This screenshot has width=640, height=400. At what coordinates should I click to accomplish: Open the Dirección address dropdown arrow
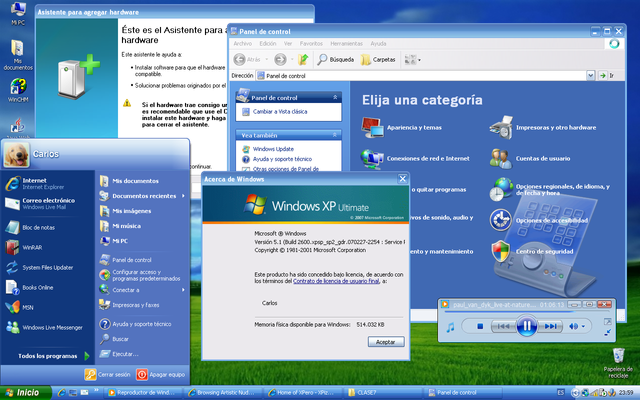(590, 76)
